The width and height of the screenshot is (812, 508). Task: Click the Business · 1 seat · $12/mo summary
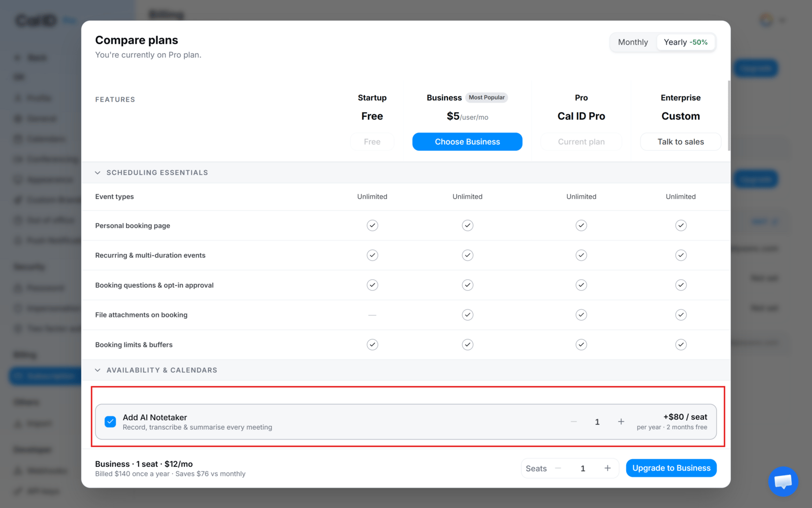click(x=144, y=464)
